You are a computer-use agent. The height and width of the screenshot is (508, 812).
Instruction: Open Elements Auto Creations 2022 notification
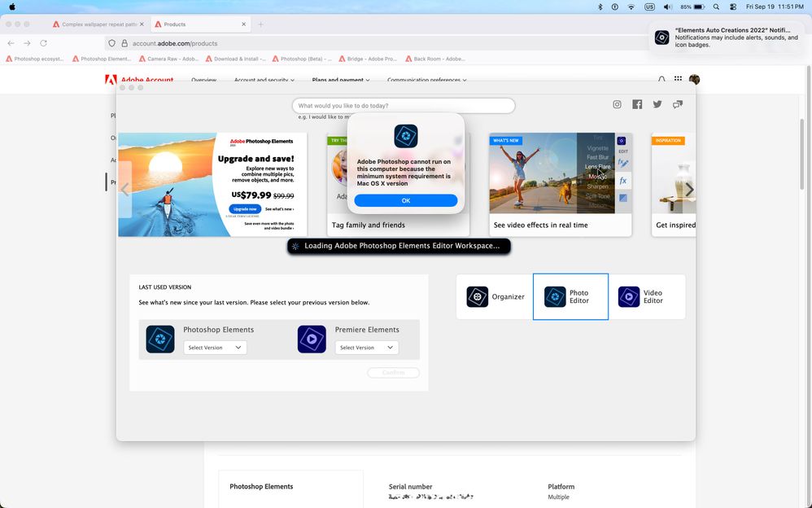tap(728, 37)
